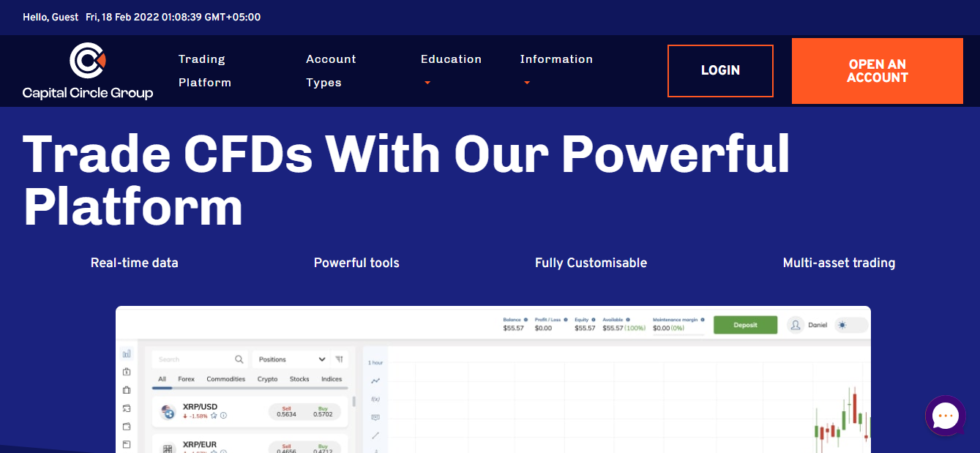Image resolution: width=980 pixels, height=453 pixels.
Task: Click the 'Multi-asset trading' text
Action: pyautogui.click(x=839, y=263)
